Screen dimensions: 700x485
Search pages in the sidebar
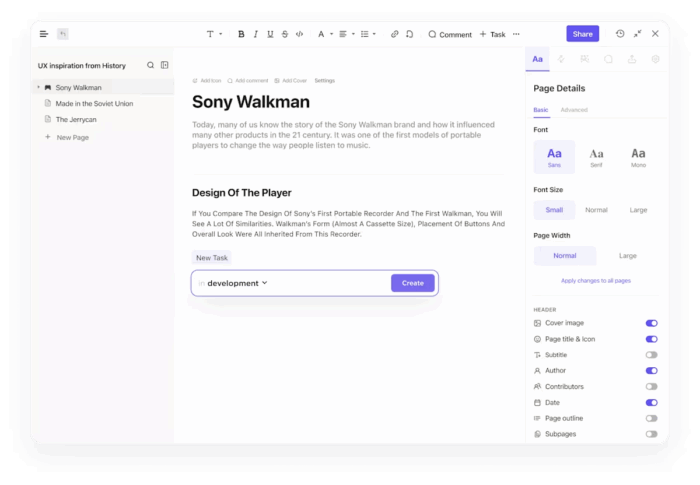pos(151,65)
